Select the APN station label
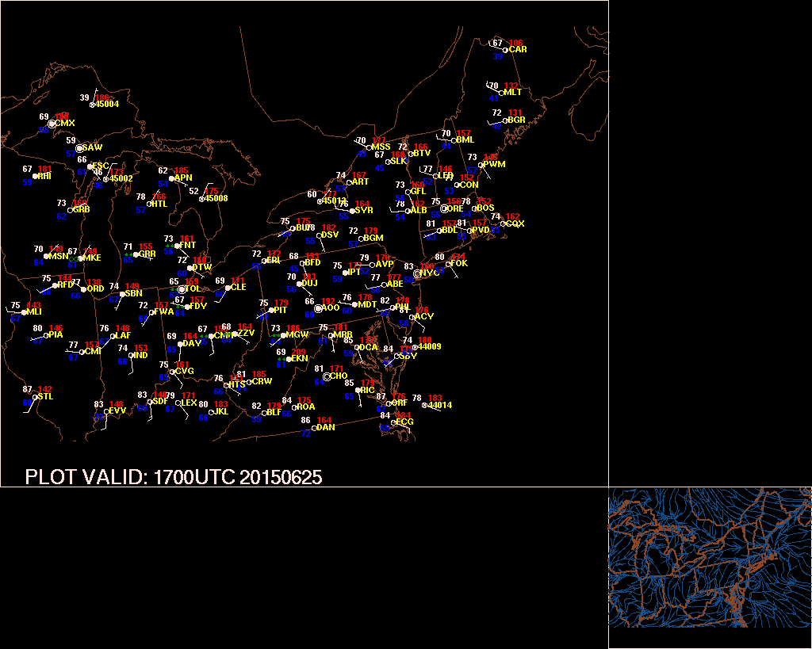812x649 pixels. click(183, 178)
